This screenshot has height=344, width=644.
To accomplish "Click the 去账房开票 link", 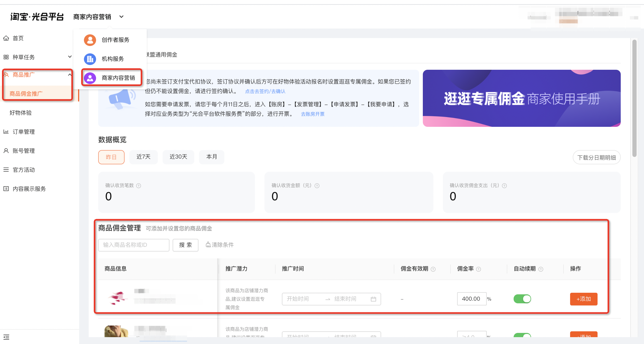I will 313,114.
